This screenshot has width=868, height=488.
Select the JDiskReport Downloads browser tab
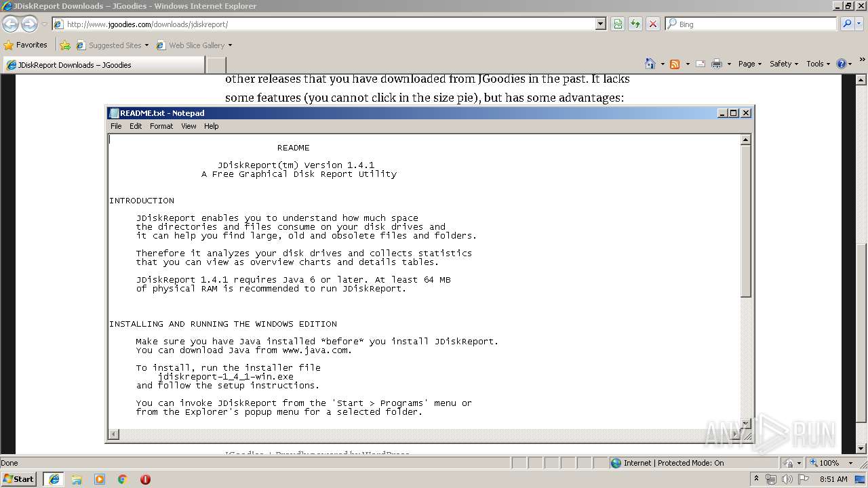tap(103, 65)
